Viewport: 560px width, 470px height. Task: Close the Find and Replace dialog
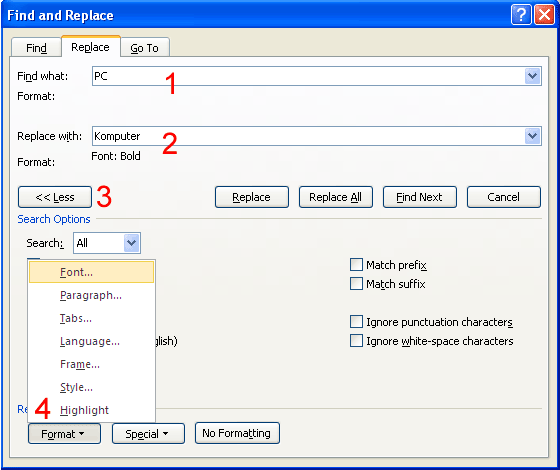coord(544,15)
